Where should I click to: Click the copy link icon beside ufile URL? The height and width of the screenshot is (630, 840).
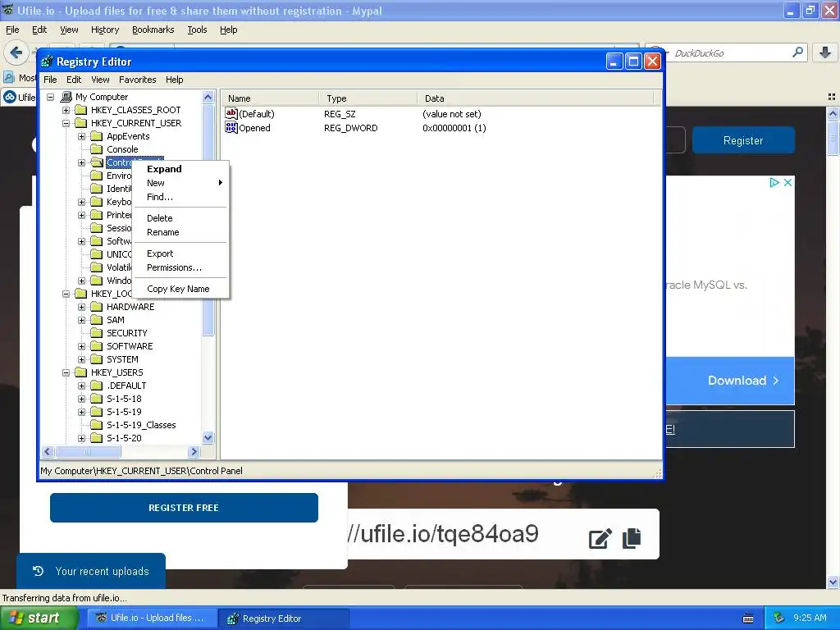pos(632,538)
